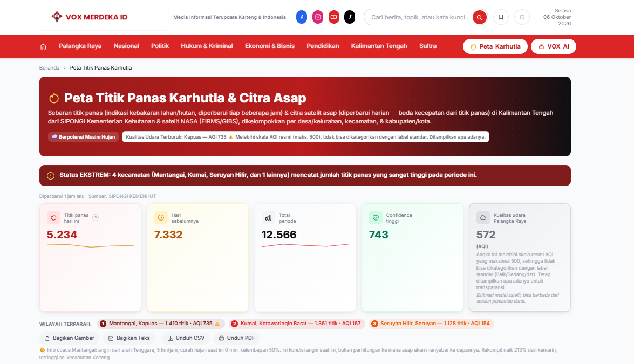Click the Media Informasi Terupdate tagline
Image resolution: width=634 pixels, height=364 pixels.
pos(230,17)
